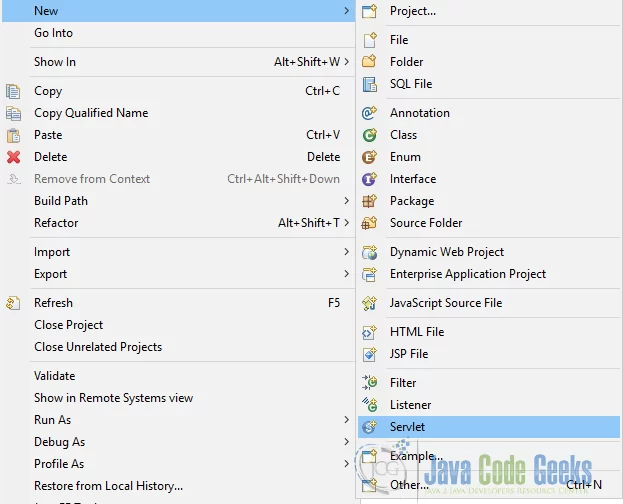Expand the New submenu arrow

[346, 11]
